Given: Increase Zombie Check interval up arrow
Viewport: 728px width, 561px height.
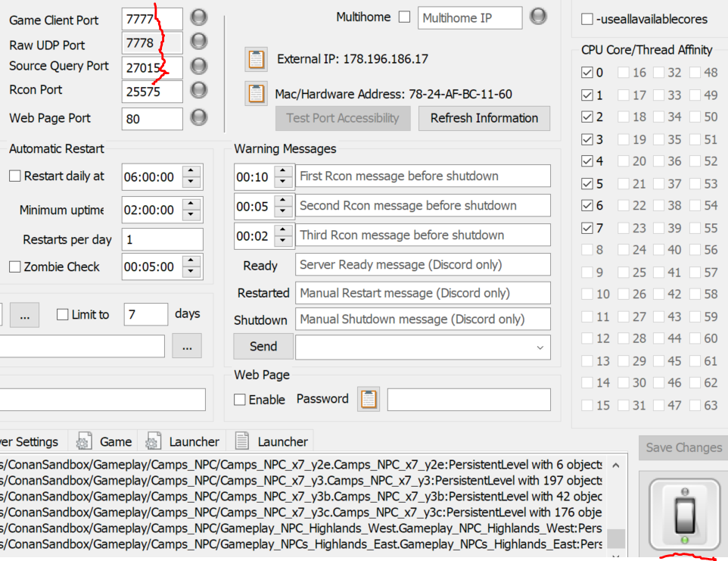Looking at the screenshot, I should (x=191, y=260).
